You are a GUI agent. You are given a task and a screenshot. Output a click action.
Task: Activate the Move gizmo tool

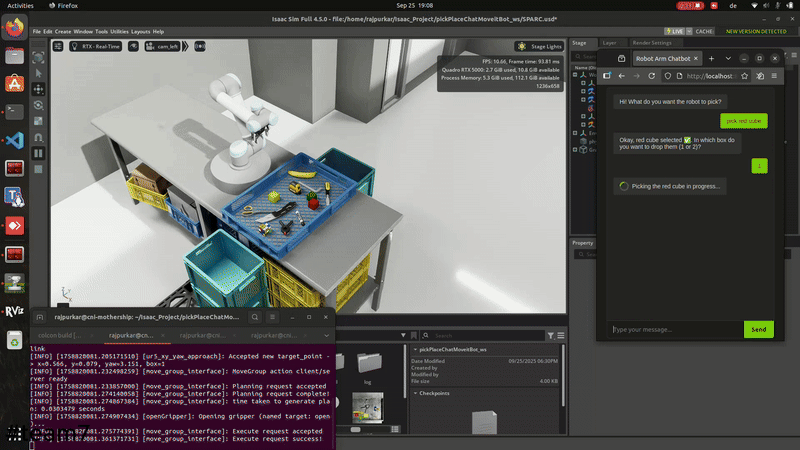pos(38,89)
